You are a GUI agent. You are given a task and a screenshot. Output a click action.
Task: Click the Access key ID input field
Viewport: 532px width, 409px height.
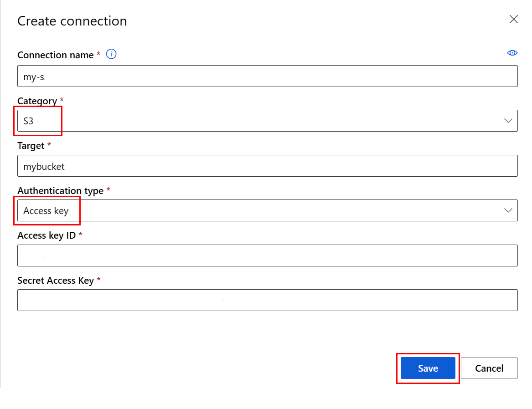tap(267, 256)
